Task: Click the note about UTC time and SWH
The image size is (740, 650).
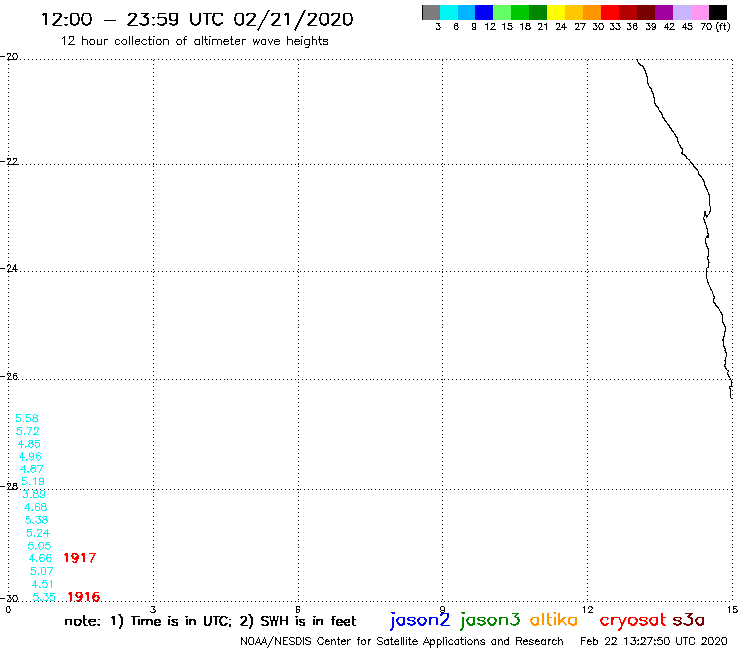Action: coord(210,621)
